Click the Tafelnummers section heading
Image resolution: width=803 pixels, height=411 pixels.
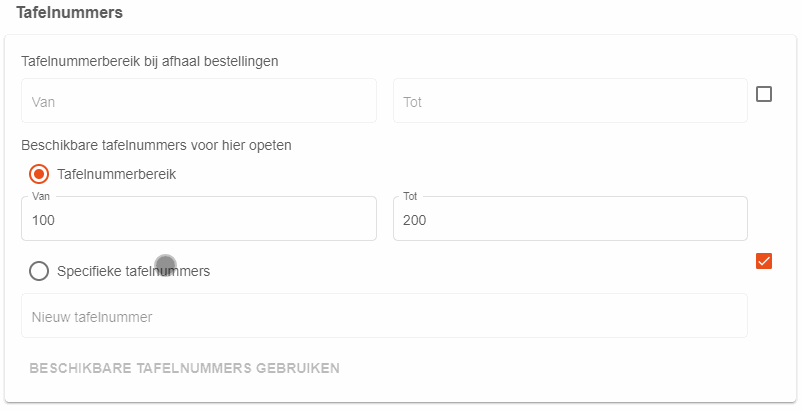pyautogui.click(x=69, y=13)
